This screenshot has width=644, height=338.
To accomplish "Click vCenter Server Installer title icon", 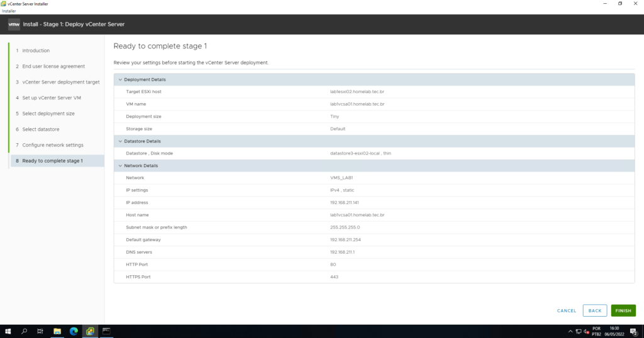I will [3, 4].
